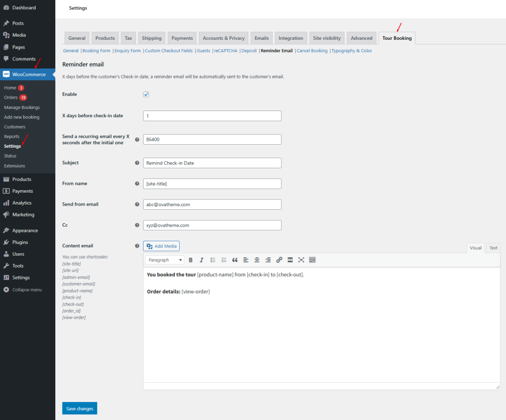Screen dimensions: 506x420
Task: Go to the Cancel Booking section link
Action: pyautogui.click(x=312, y=51)
